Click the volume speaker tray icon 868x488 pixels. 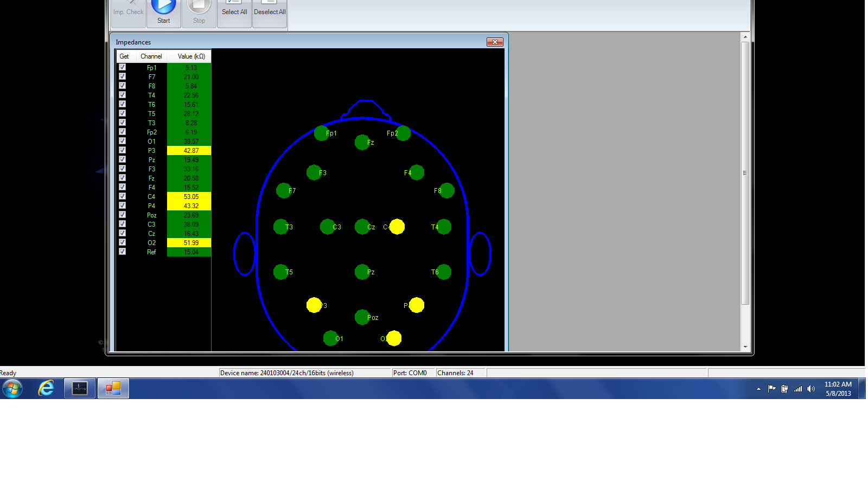(811, 389)
